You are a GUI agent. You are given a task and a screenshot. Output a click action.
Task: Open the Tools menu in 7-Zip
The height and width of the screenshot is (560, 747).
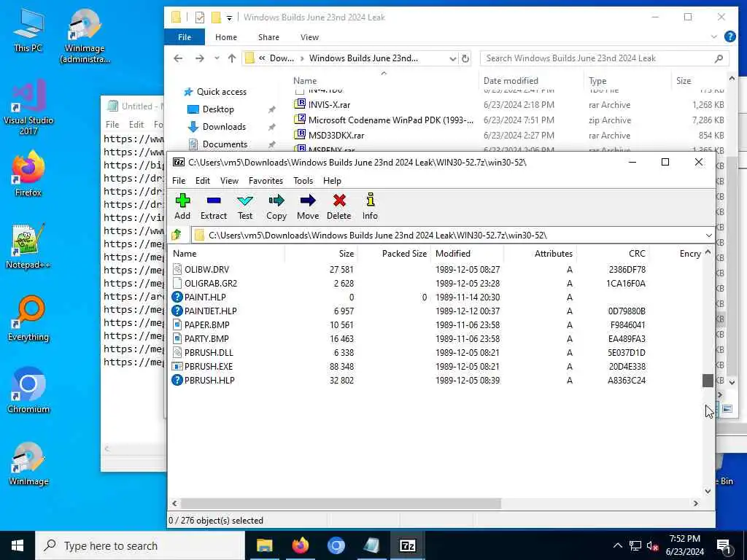[303, 181]
